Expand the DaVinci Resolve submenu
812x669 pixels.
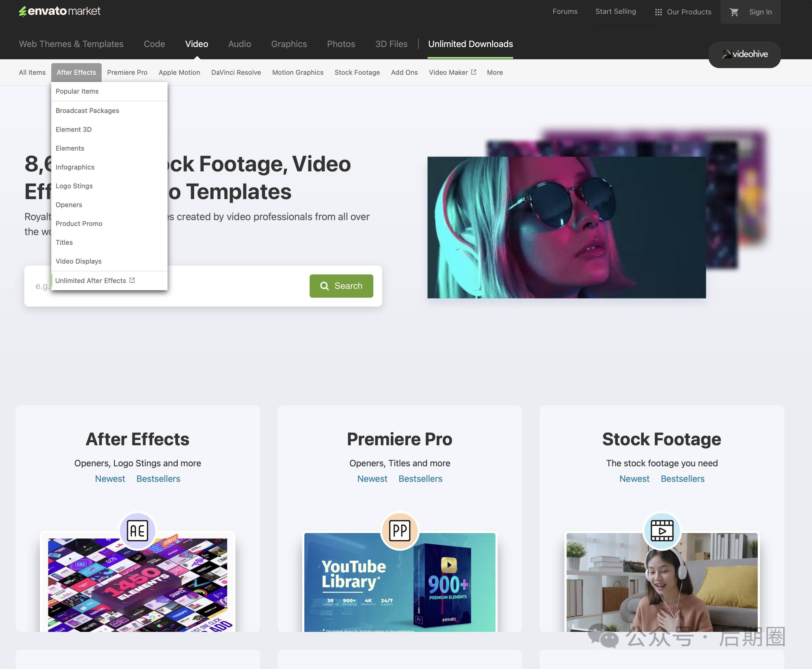(236, 73)
